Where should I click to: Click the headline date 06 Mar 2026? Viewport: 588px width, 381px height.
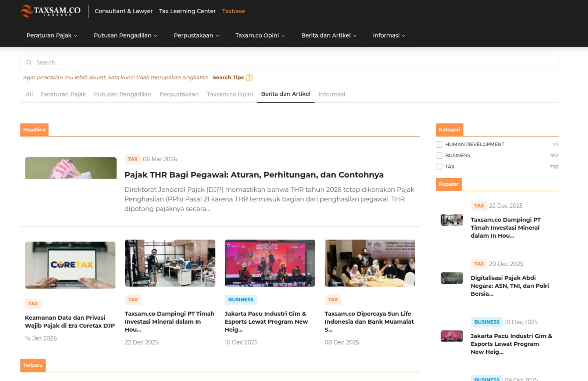tap(160, 159)
